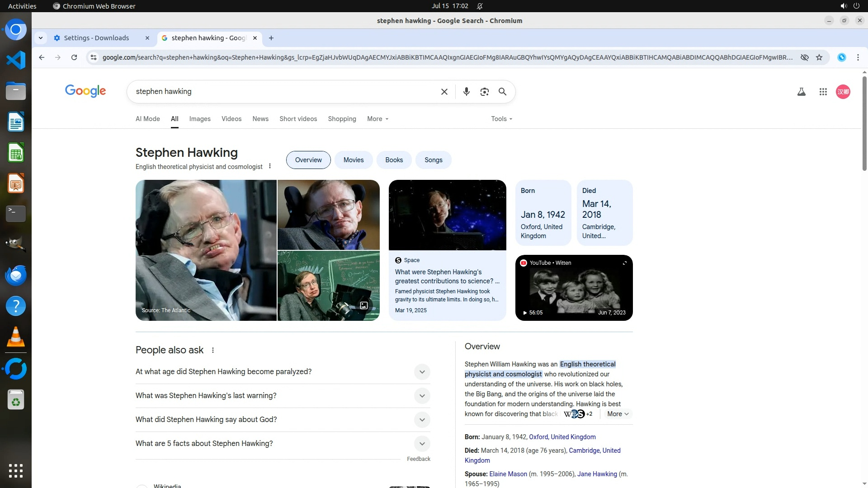Open the Tools dropdown

[501, 119]
